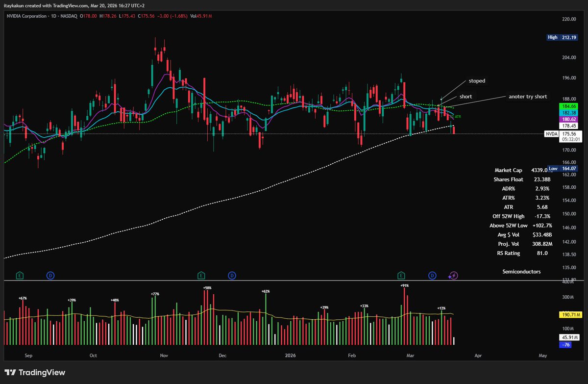This screenshot has width=588, height=384.
Task: Click the High 212.19 label
Action: click(562, 37)
